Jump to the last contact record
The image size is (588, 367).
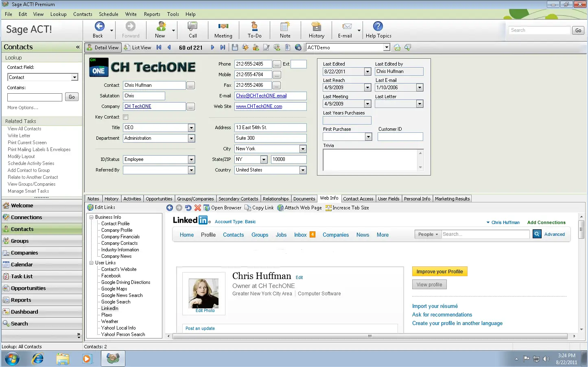click(223, 47)
